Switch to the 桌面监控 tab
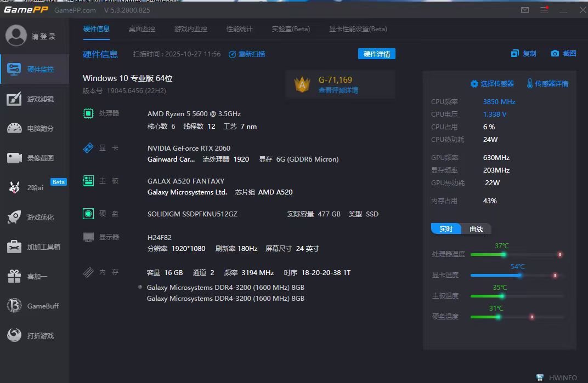Image resolution: width=588 pixels, height=383 pixels. pyautogui.click(x=142, y=29)
